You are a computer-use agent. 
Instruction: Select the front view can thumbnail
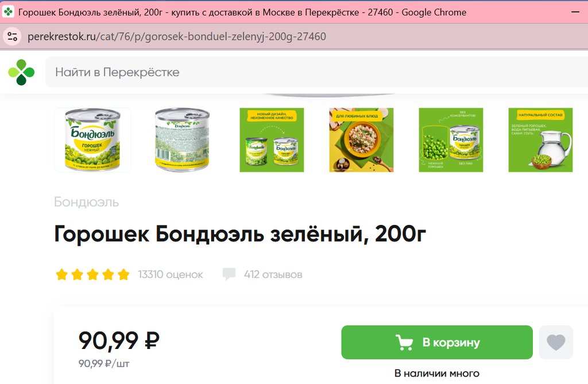pyautogui.click(x=92, y=140)
